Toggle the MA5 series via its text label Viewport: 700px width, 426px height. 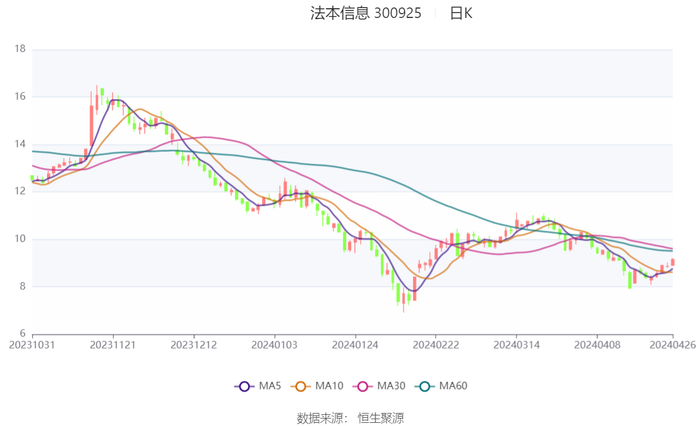click(x=267, y=386)
